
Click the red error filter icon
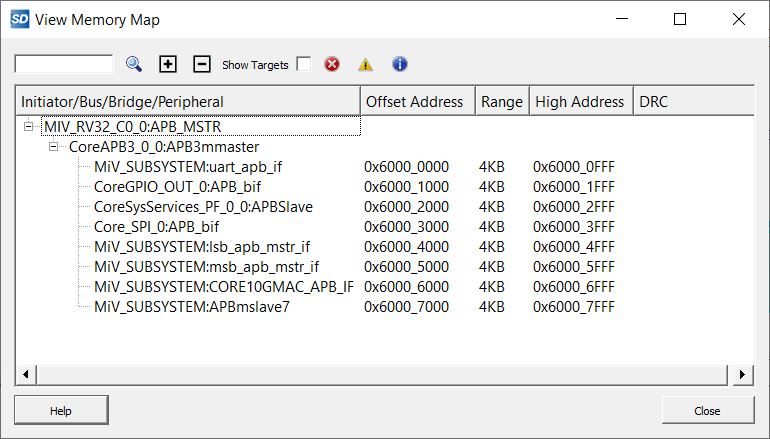(332, 64)
